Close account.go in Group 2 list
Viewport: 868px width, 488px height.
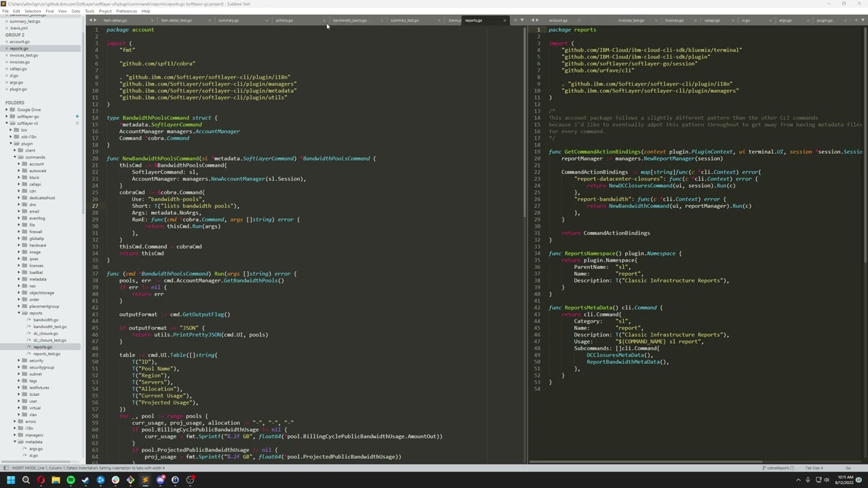(x=6, y=41)
